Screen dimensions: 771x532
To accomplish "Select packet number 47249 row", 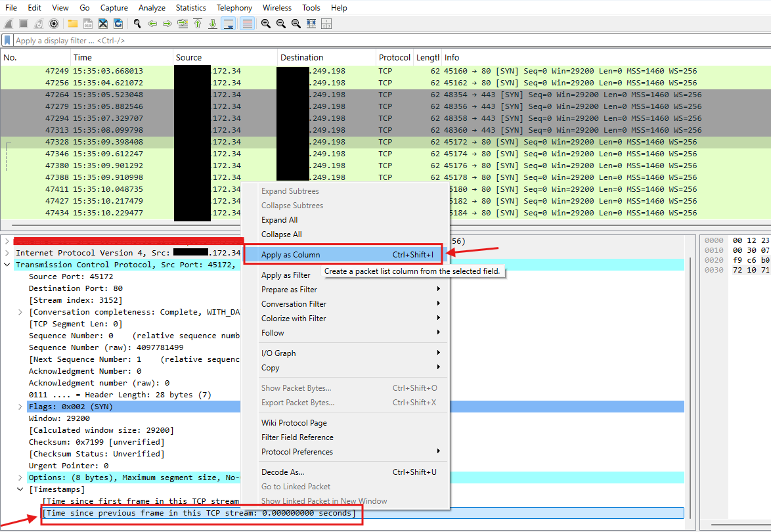I will [197, 71].
